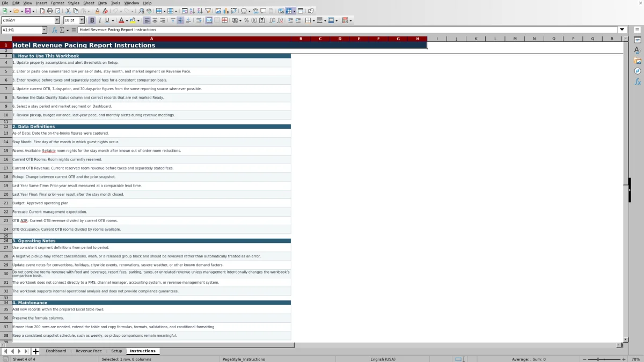
Task: Click the Draw Functions shapes icon
Action: tap(310, 11)
